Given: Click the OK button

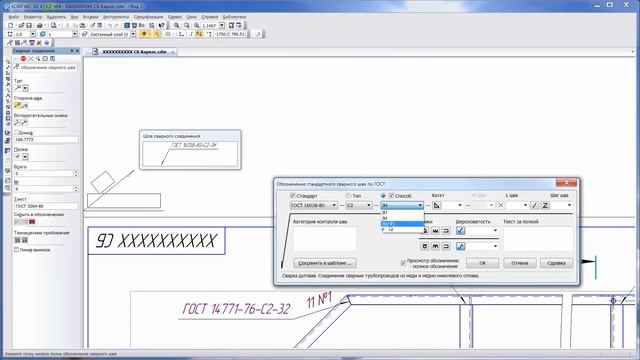Looking at the screenshot, I should [x=482, y=263].
